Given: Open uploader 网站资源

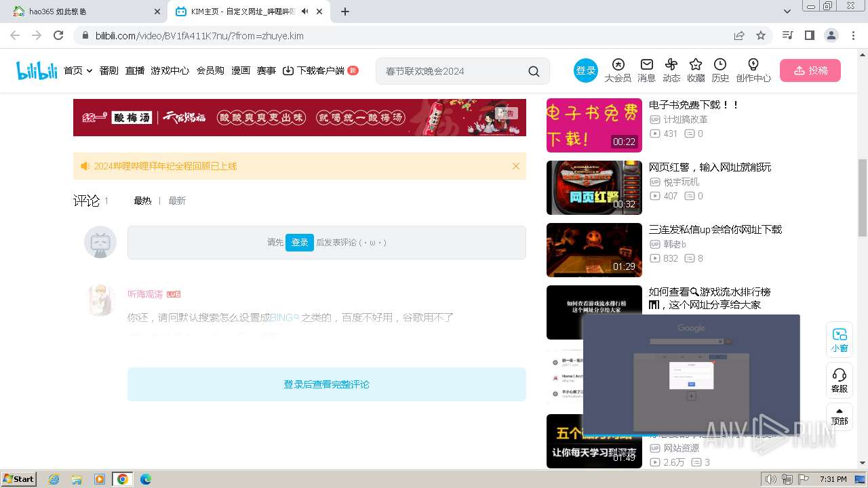Looking at the screenshot, I should pyautogui.click(x=682, y=448).
